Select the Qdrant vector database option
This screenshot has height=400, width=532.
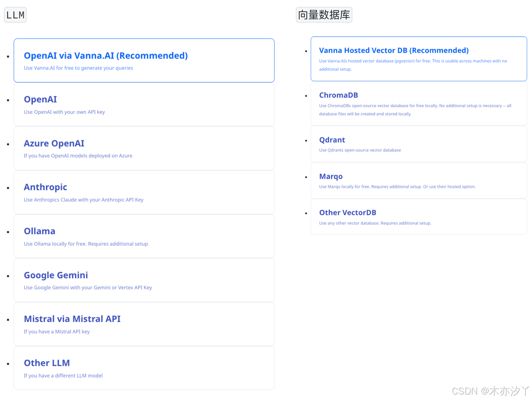pyautogui.click(x=419, y=144)
